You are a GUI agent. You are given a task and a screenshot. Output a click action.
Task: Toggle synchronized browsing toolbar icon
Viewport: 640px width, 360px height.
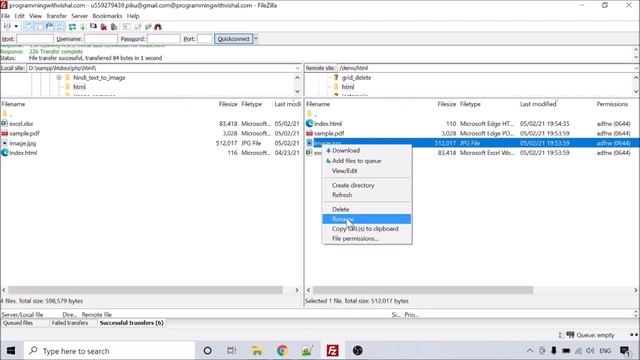click(x=148, y=27)
